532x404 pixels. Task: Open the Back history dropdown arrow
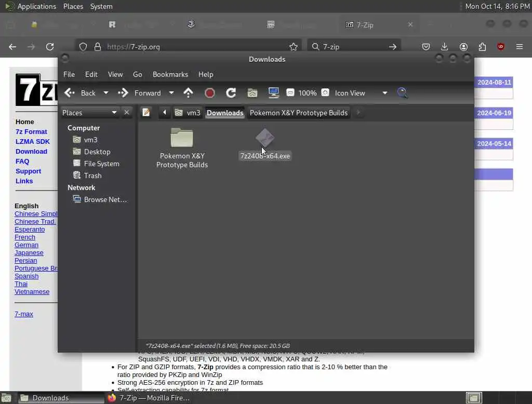106,92
